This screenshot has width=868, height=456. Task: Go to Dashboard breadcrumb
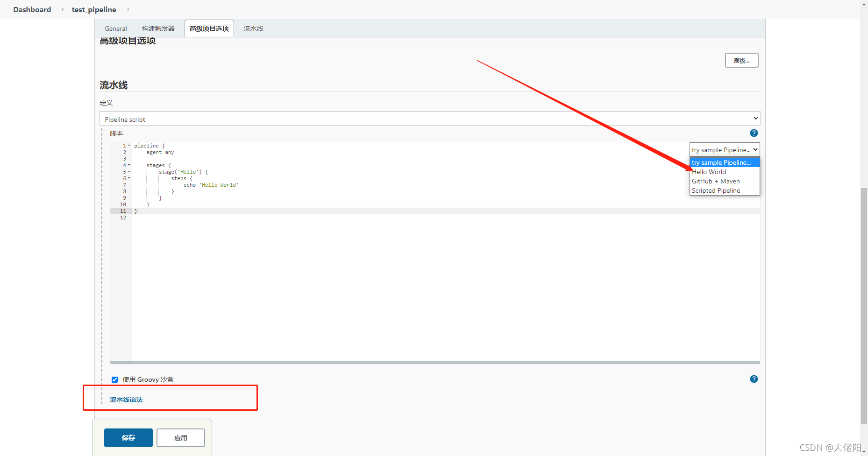point(32,9)
